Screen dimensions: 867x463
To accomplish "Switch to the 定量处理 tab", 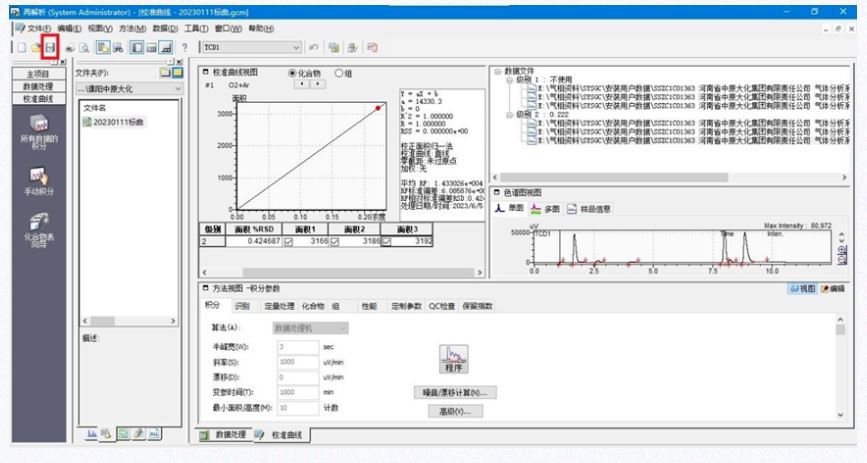I will pyautogui.click(x=280, y=305).
